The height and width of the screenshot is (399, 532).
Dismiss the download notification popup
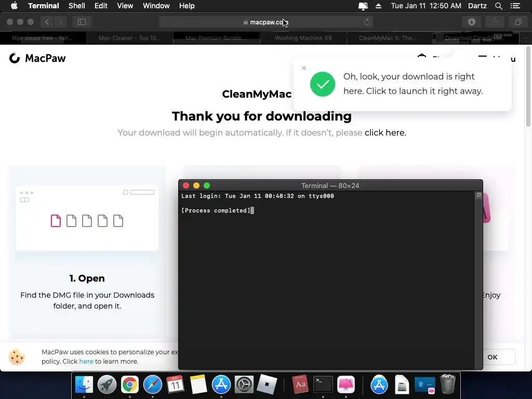(303, 68)
